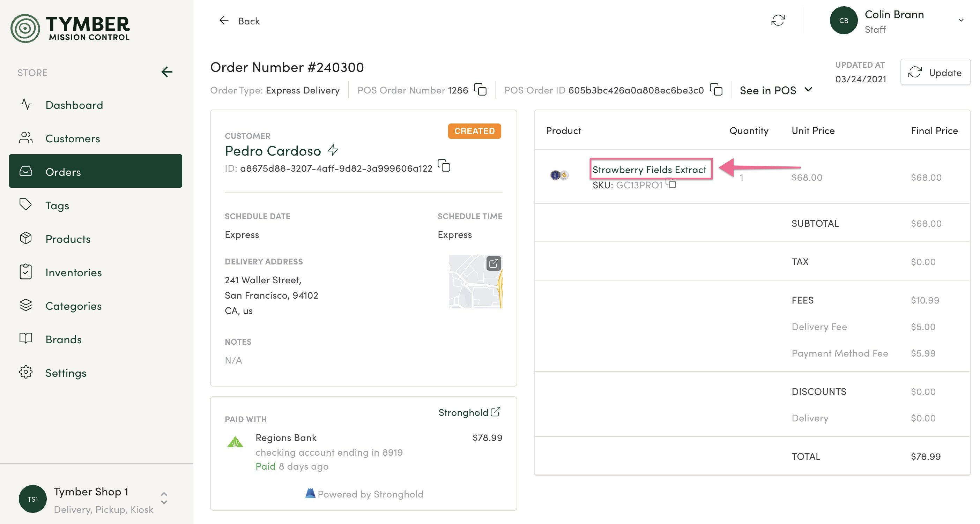Click the Products box icon
The height and width of the screenshot is (524, 980).
pyautogui.click(x=26, y=238)
